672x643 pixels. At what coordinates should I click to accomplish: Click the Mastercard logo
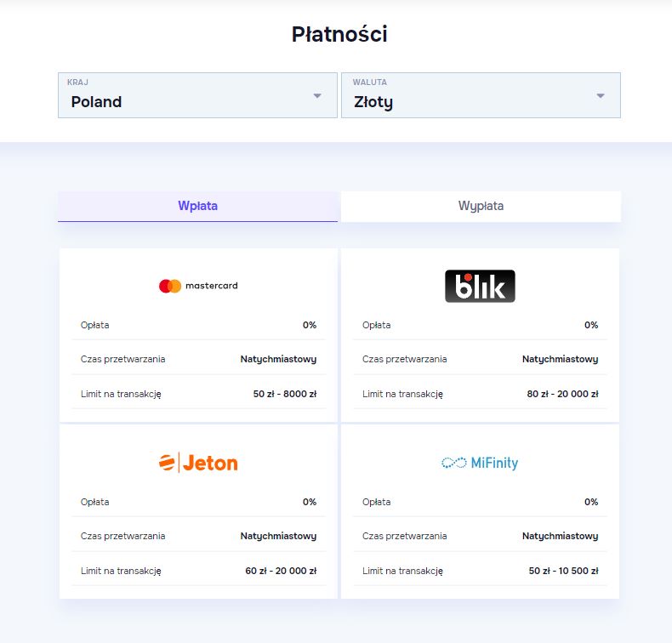198,286
